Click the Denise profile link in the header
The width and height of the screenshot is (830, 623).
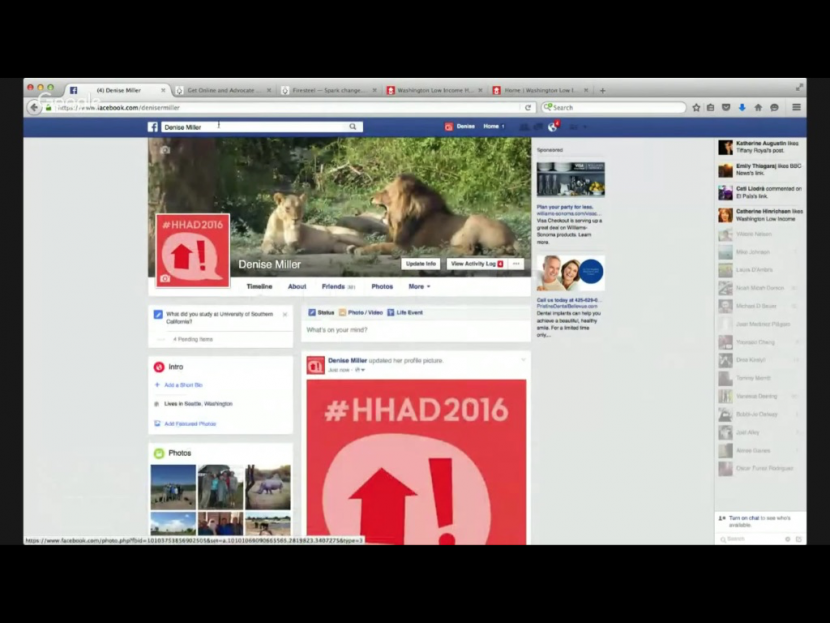point(460,127)
